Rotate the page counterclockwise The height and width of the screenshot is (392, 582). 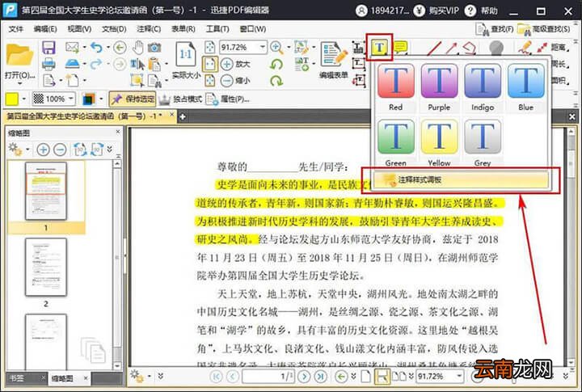tap(276, 64)
